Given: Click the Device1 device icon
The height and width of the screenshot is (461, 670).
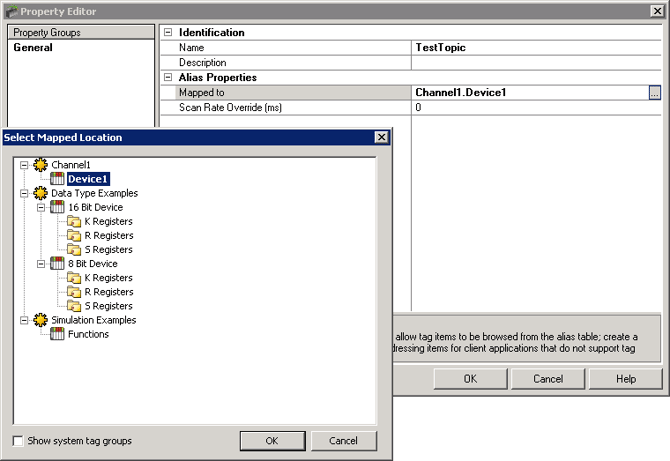Looking at the screenshot, I should [x=57, y=179].
